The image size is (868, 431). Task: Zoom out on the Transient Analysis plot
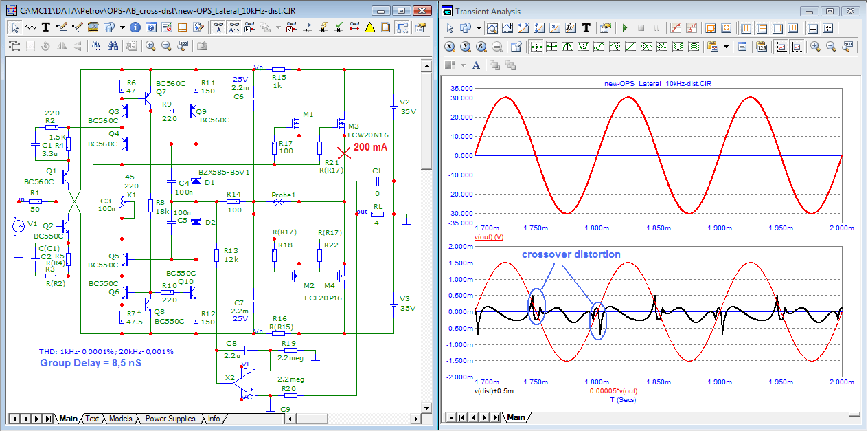click(831, 47)
